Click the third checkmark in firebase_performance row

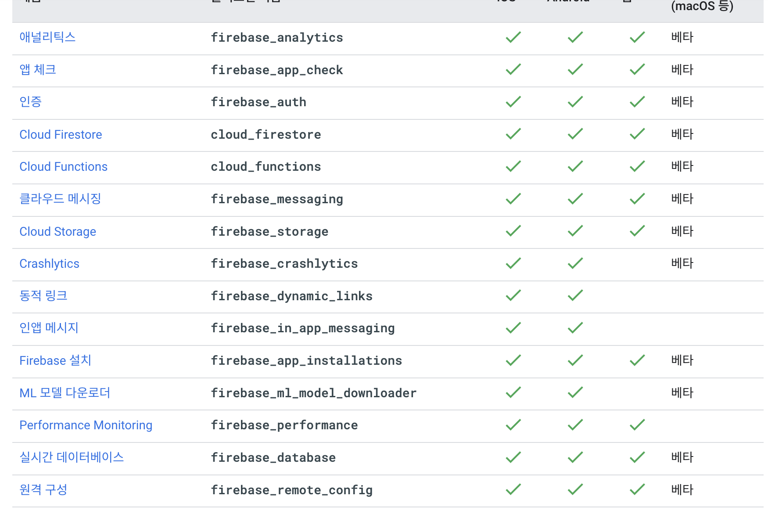click(x=637, y=425)
